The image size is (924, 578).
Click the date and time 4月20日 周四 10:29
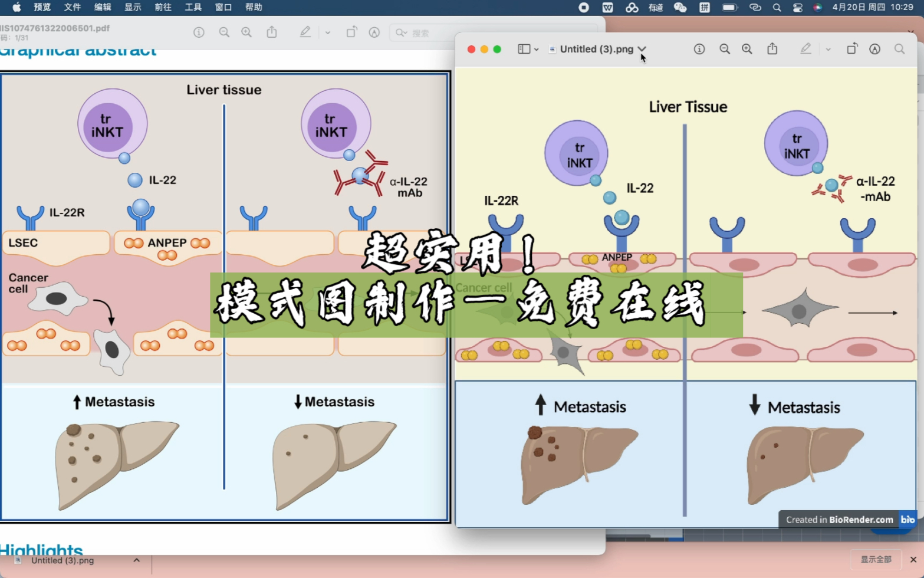tap(873, 7)
